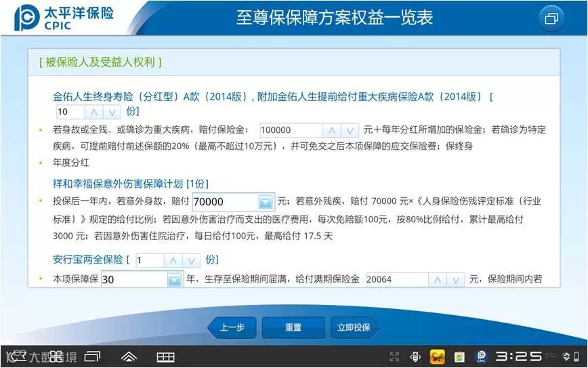Screen dimensions: 588x368
Task: Open the 70000 意外身故赔付 dropdown
Action: pyautogui.click(x=266, y=202)
